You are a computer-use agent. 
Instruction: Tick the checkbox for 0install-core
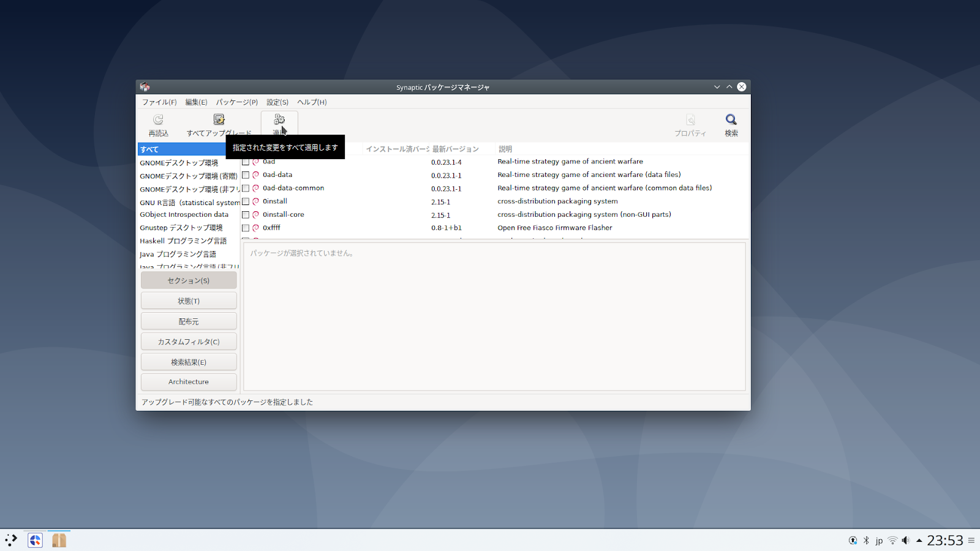(246, 215)
